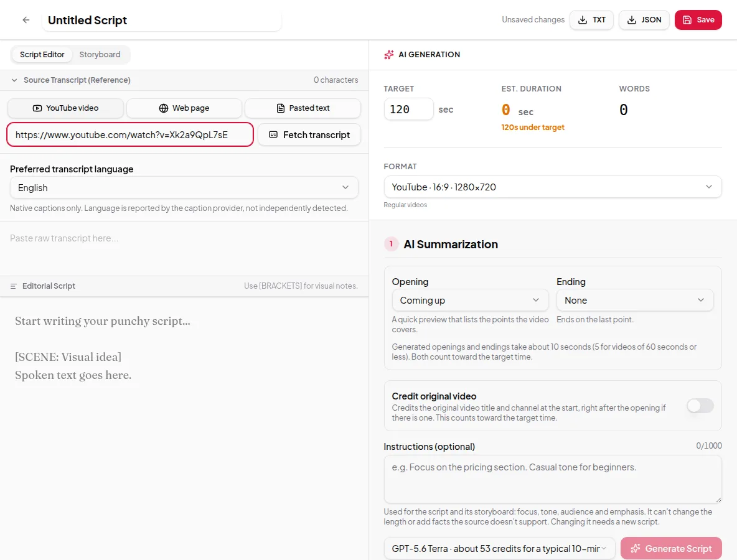Select the Web page source tab

pyautogui.click(x=184, y=108)
